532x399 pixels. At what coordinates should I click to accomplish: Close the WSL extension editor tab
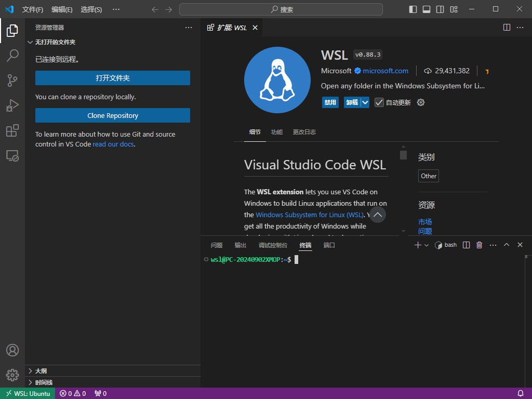pos(255,28)
